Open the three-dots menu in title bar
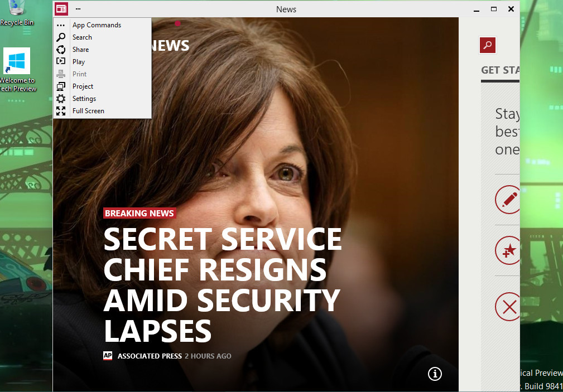The width and height of the screenshot is (563, 392). (78, 9)
